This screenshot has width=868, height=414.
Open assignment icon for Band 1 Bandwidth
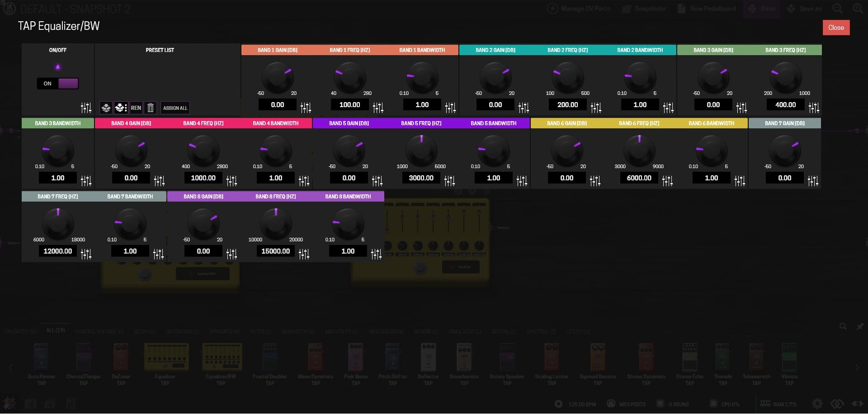click(x=450, y=108)
